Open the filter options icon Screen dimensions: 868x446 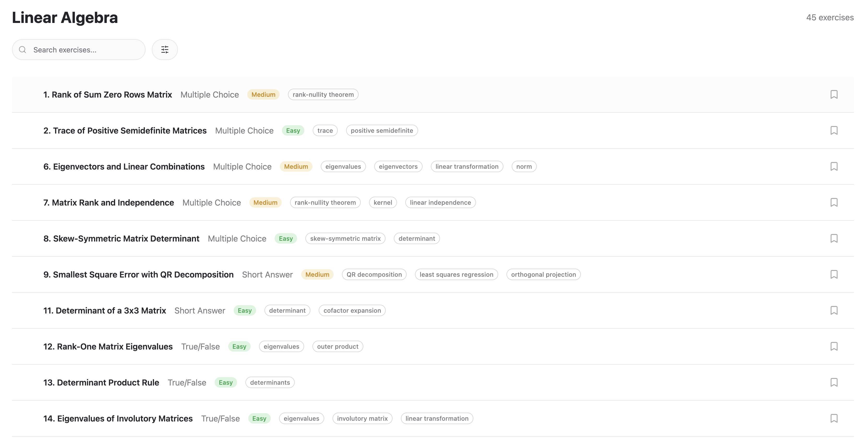164,50
